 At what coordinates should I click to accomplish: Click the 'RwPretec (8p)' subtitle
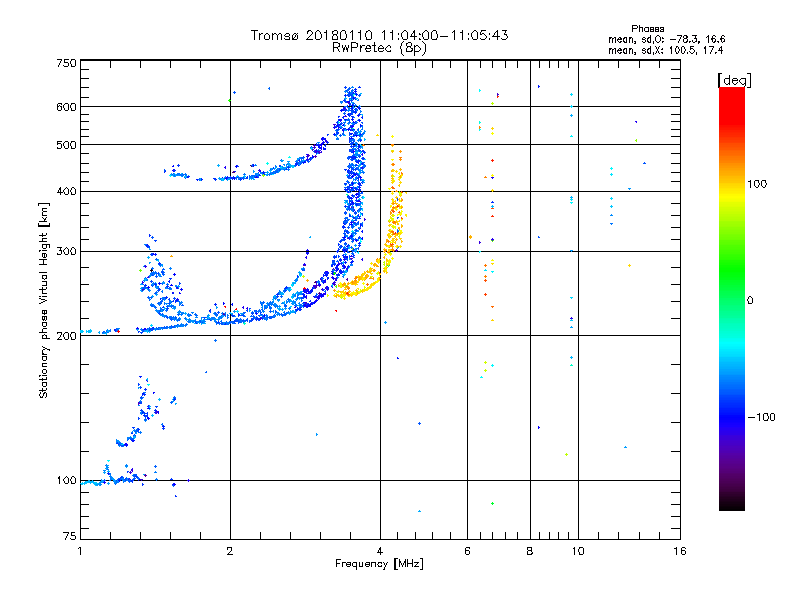pyautogui.click(x=379, y=48)
